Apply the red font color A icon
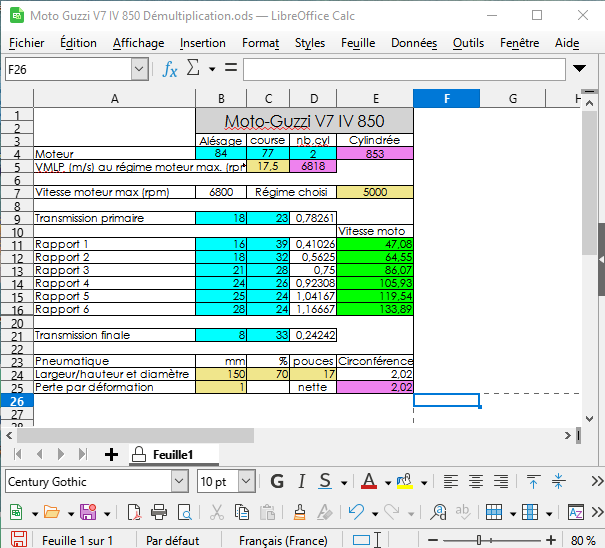Screen dimensions: 605x548 click(x=369, y=481)
